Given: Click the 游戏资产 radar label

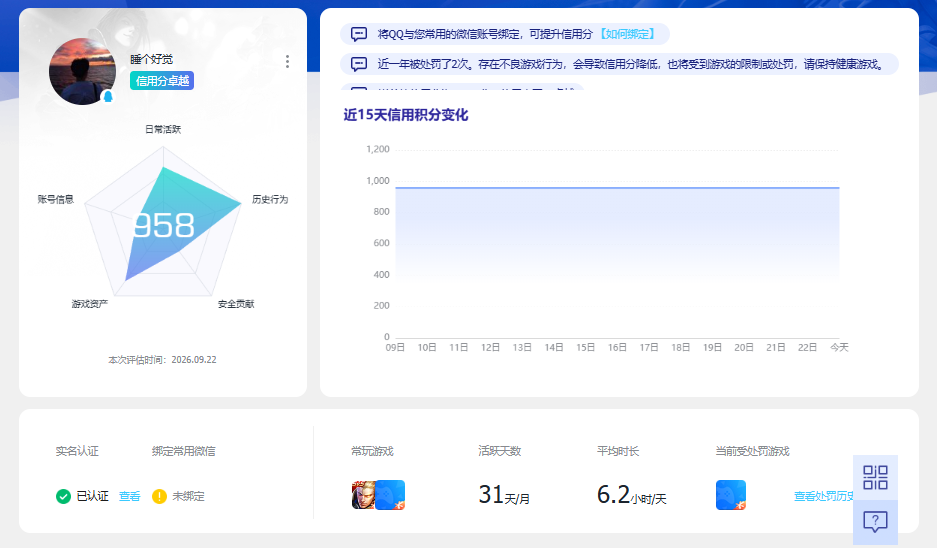Looking at the screenshot, I should point(90,304).
